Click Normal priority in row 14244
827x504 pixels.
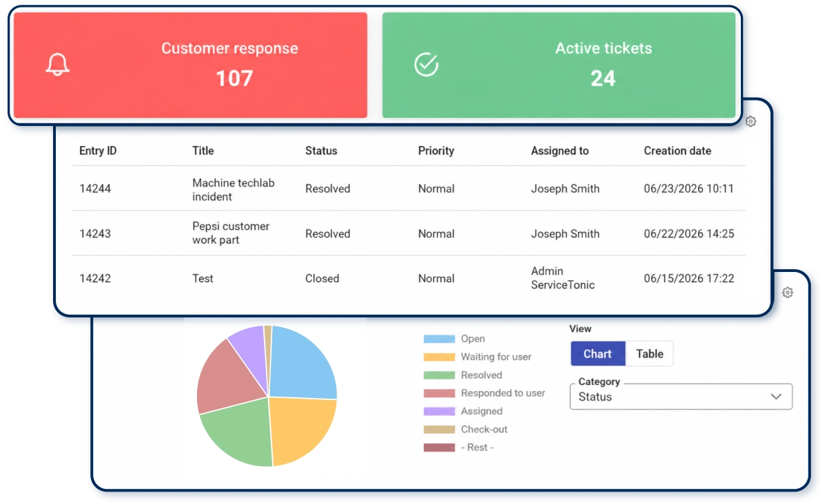point(436,189)
